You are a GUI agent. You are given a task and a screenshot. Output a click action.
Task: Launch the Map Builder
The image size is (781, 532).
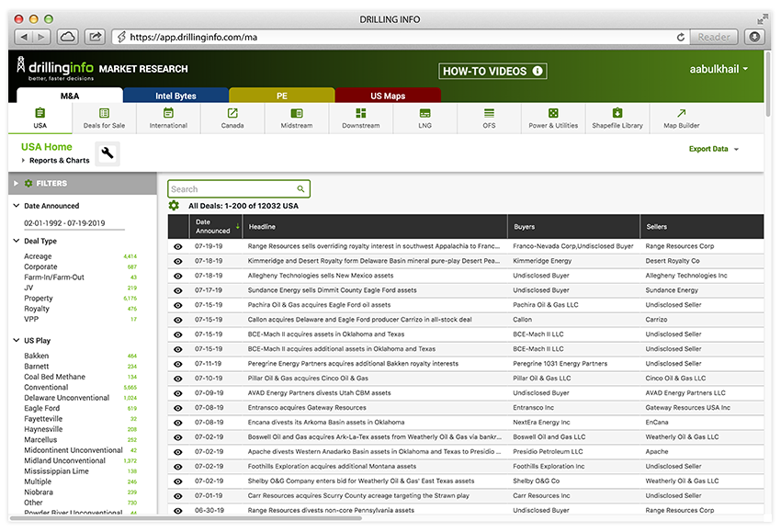point(682,119)
